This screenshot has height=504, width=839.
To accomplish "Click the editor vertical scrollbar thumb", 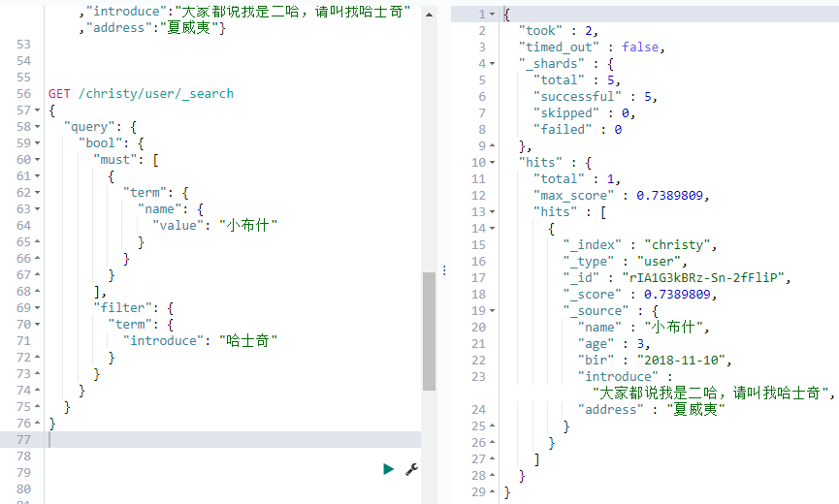I will [429, 331].
